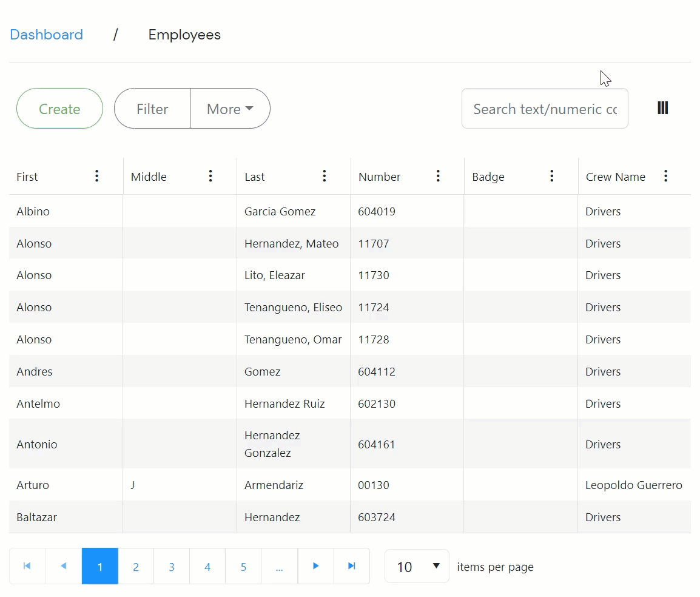Open the Last column options menu

pyautogui.click(x=325, y=176)
